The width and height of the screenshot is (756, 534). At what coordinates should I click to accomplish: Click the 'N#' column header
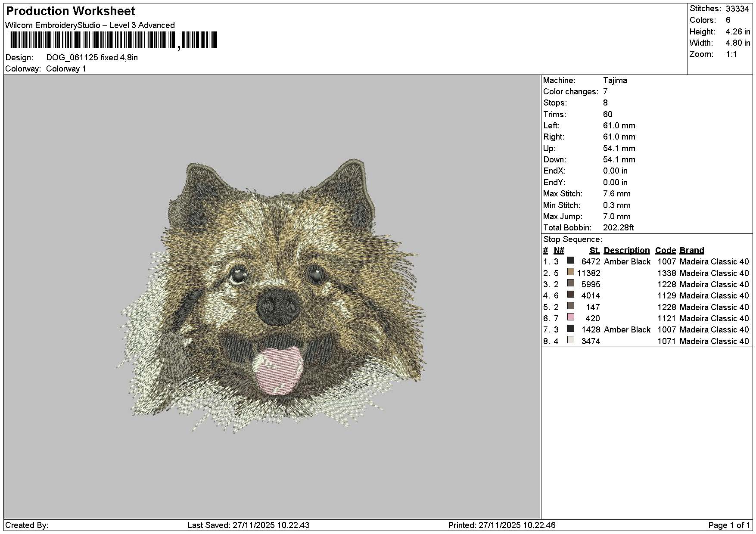pos(559,250)
